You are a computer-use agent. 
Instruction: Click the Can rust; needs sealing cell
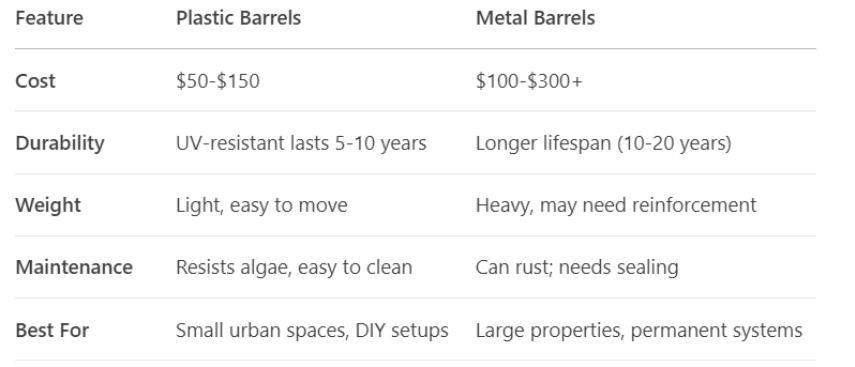tap(577, 267)
